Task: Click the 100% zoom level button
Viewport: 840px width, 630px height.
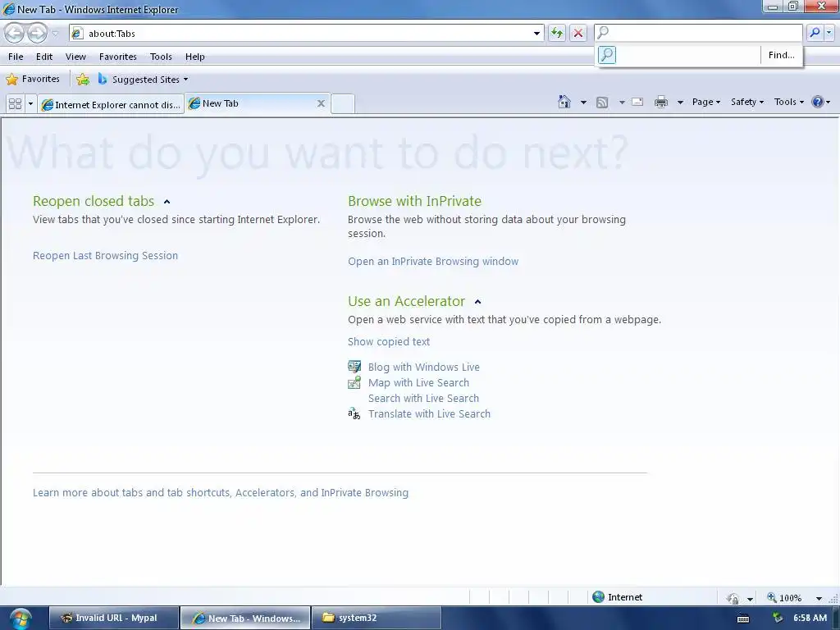Action: click(784, 597)
